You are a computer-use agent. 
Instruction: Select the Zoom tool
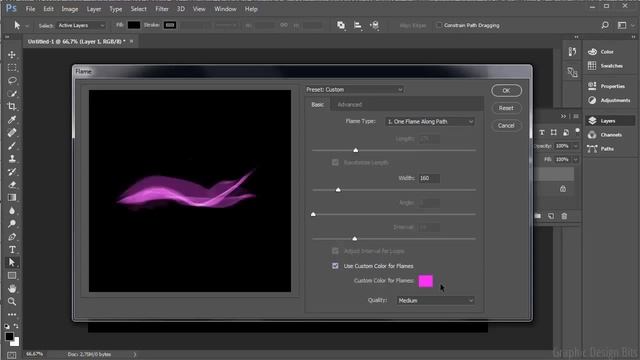(x=12, y=302)
